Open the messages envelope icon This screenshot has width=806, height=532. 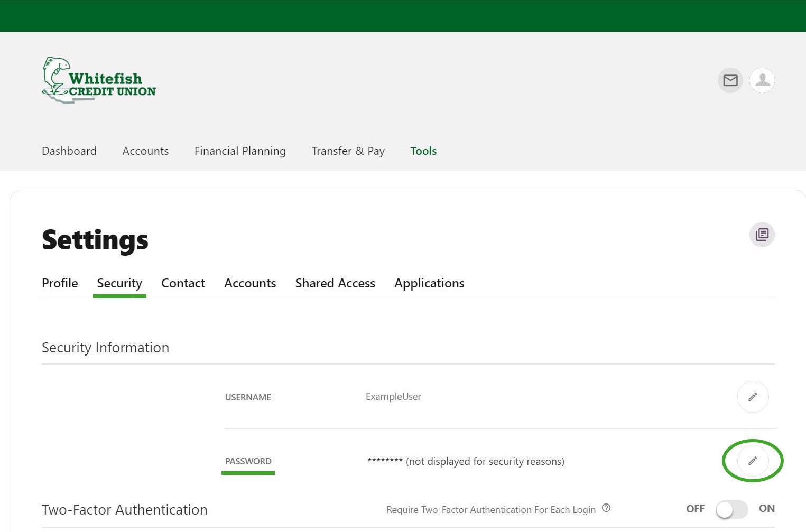(x=730, y=80)
